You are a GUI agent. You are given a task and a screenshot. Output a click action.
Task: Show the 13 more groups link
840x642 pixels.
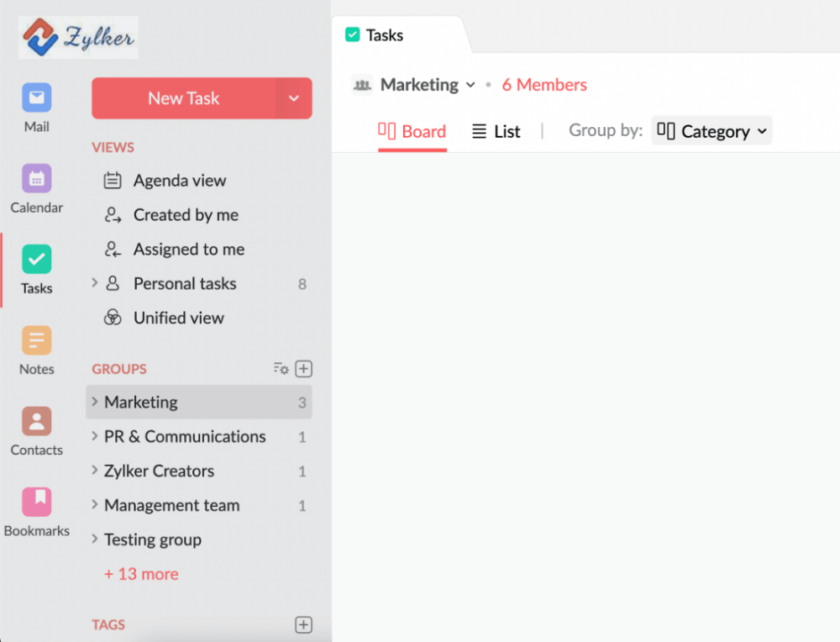tap(141, 574)
